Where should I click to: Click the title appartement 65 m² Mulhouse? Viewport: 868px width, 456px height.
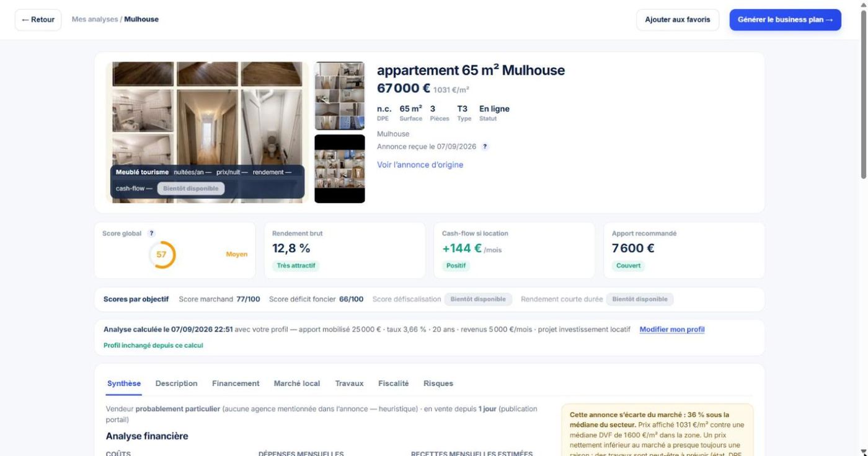(x=471, y=70)
